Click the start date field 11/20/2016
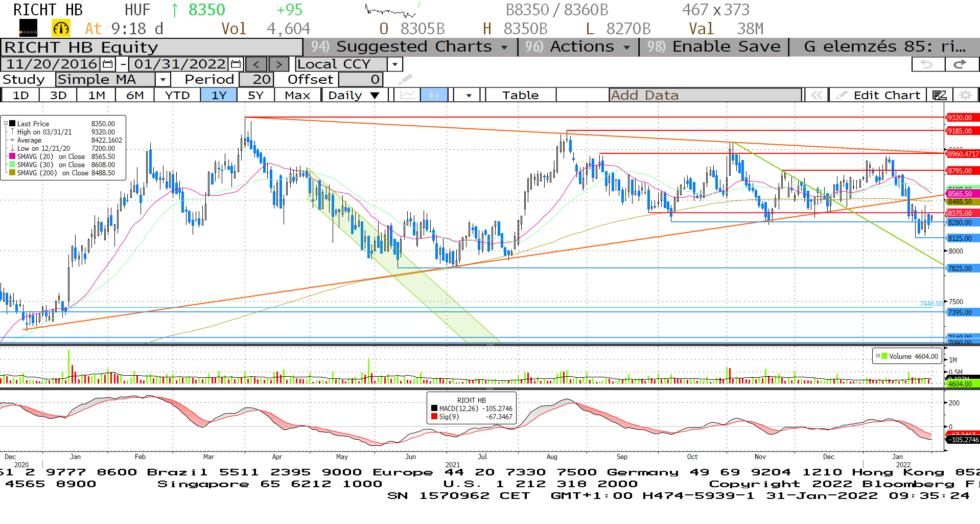 coord(52,64)
